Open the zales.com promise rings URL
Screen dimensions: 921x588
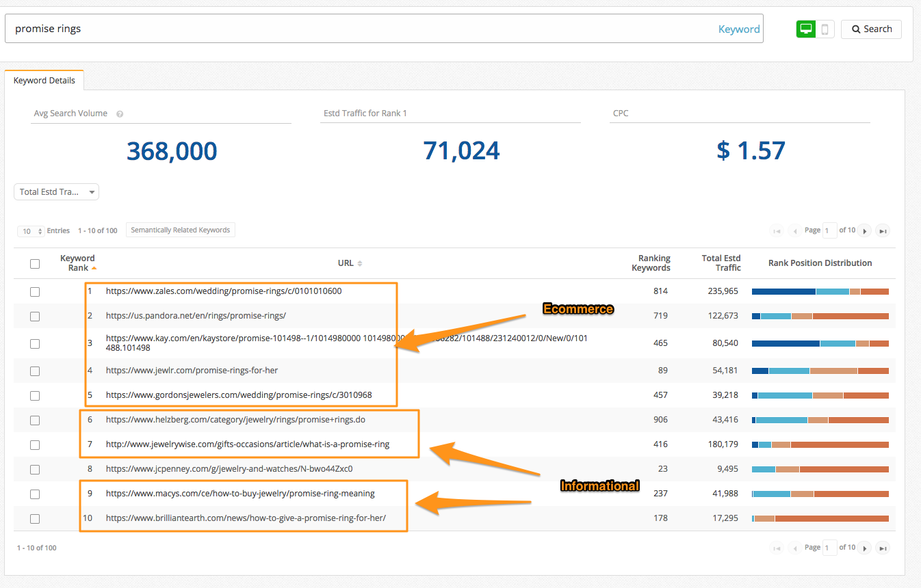point(224,291)
